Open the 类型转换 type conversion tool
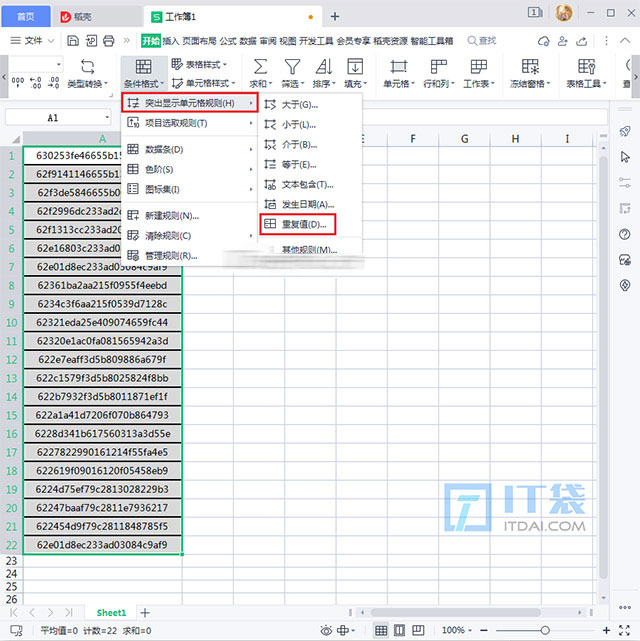Image resolution: width=640 pixels, height=641 pixels. [87, 74]
